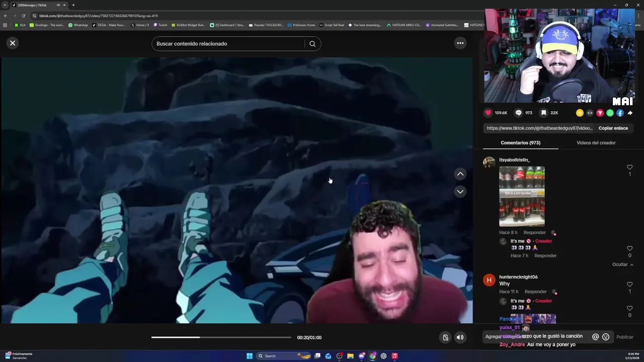The height and width of the screenshot is (362, 644).
Task: Click the Publicar button
Action: [625, 337]
